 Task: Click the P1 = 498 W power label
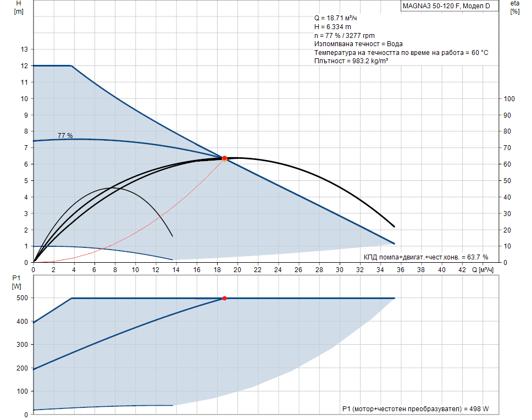[415, 408]
